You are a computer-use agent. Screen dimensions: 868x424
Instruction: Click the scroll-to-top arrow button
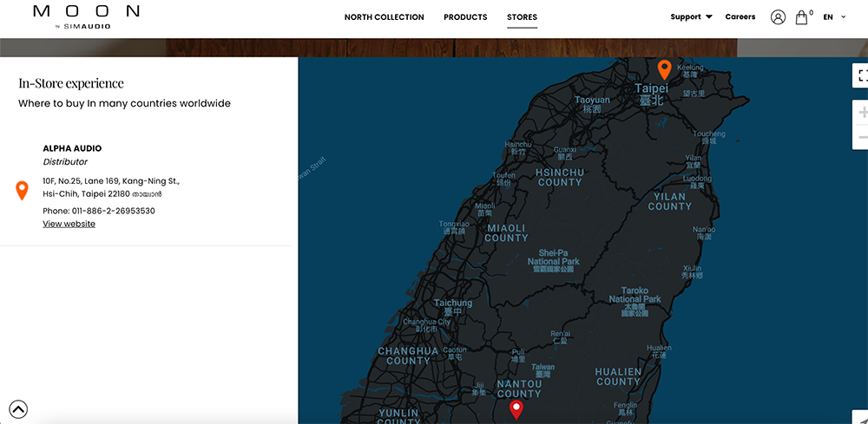tap(18, 409)
